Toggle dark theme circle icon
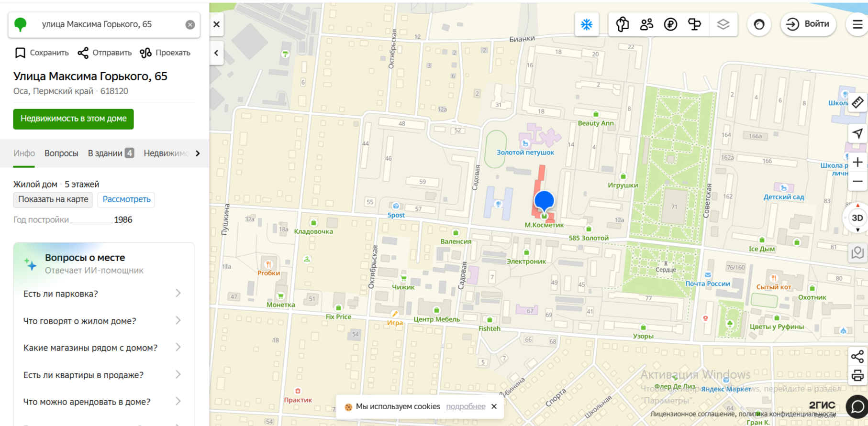The height and width of the screenshot is (426, 868). (x=759, y=24)
